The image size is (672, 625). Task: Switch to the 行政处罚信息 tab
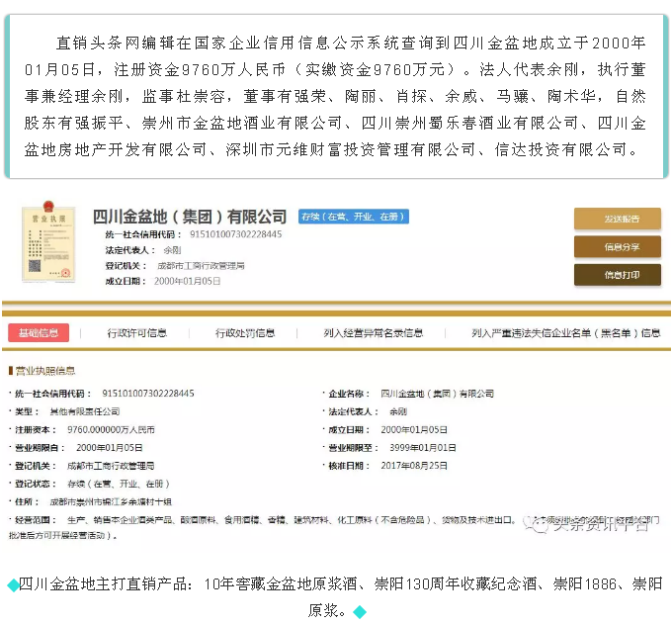(245, 333)
